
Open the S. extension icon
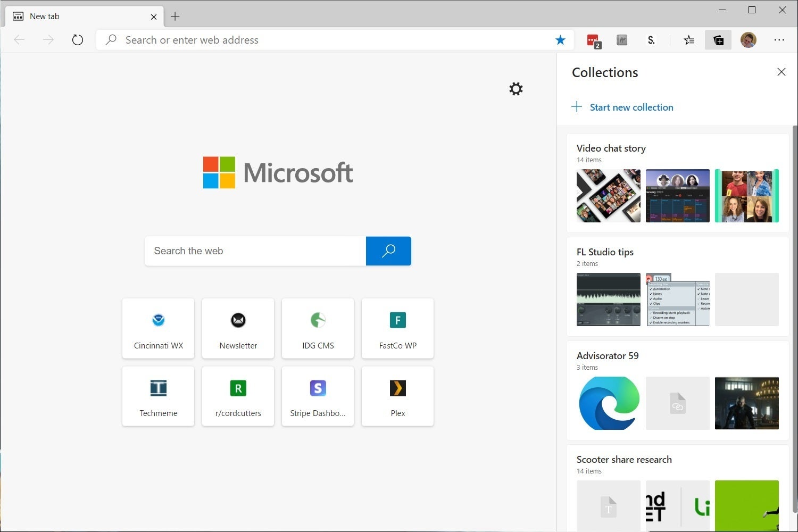pos(651,40)
